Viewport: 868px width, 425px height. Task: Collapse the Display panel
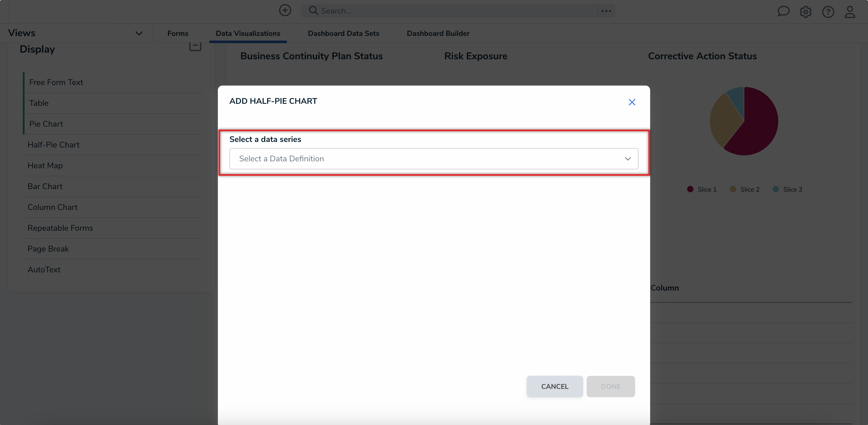[195, 47]
